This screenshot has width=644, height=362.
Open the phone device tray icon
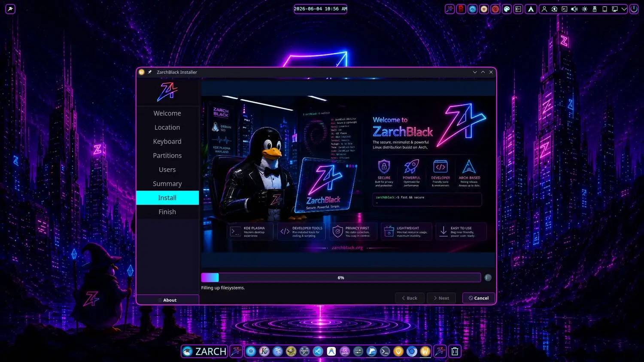coord(605,9)
